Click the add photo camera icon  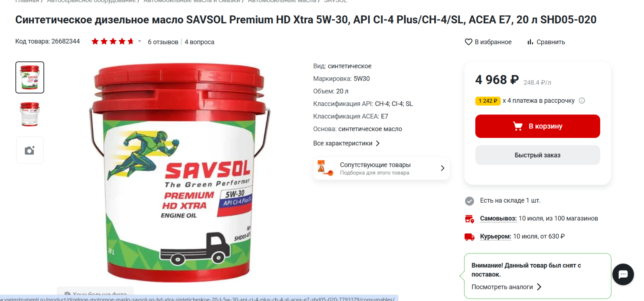click(30, 150)
